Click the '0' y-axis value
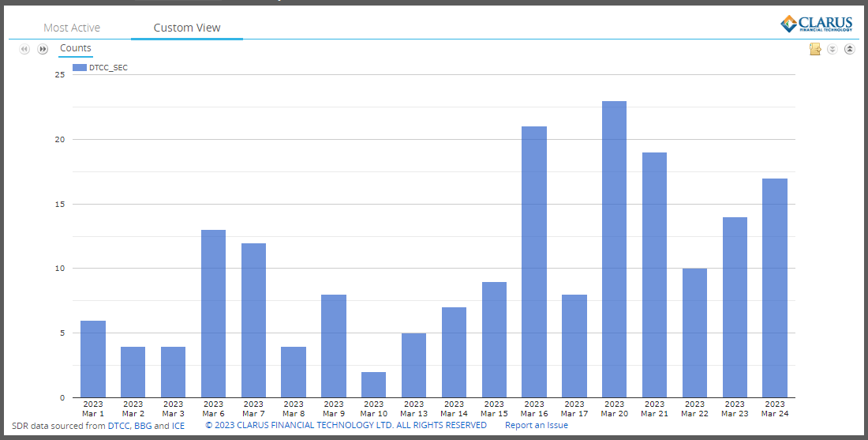This screenshot has width=868, height=440. coord(62,398)
